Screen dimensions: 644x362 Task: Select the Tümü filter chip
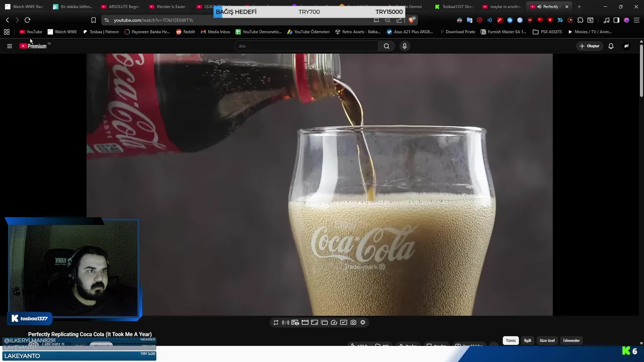511,340
